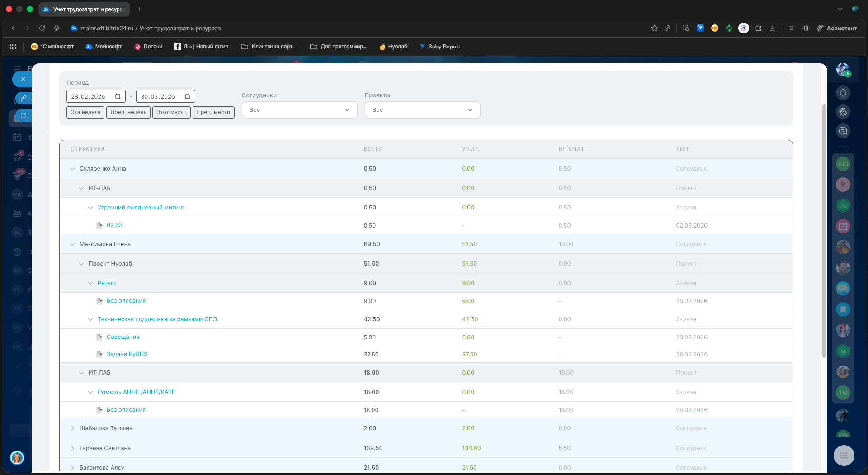Expand Гареева Светлана row
The height and width of the screenshot is (475, 868).
[72, 448]
